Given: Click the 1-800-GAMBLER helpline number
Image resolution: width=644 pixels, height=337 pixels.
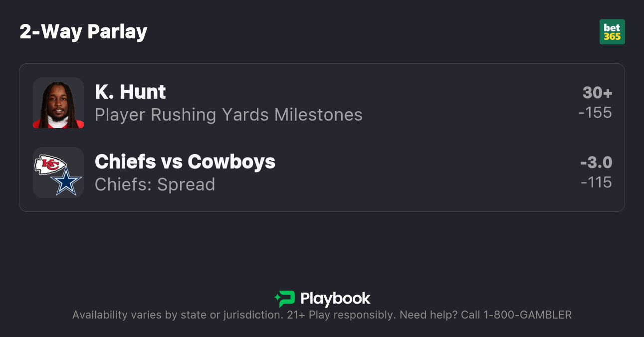Looking at the screenshot, I should (527, 315).
